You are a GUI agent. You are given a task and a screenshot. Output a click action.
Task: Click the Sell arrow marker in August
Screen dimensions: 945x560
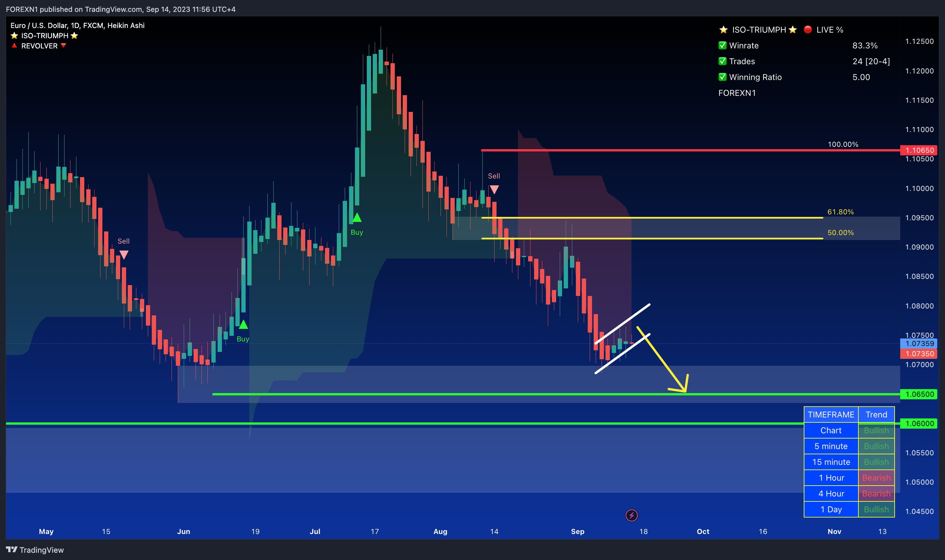tap(494, 189)
